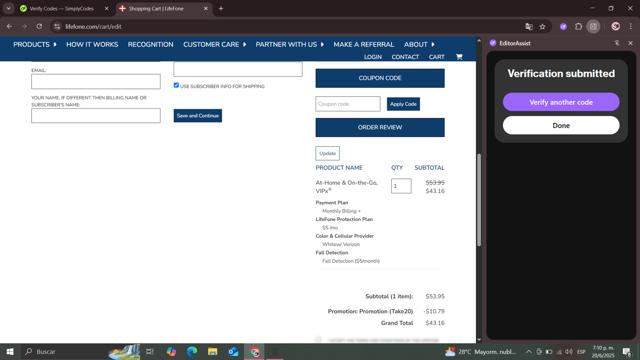Focus the different billing name field
Screen dimensions: 640x360
(96, 116)
